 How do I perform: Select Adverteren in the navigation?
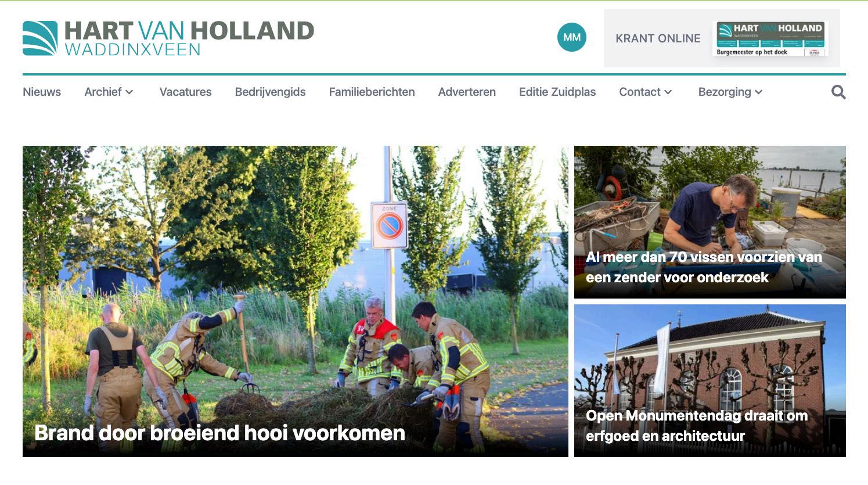point(467,92)
